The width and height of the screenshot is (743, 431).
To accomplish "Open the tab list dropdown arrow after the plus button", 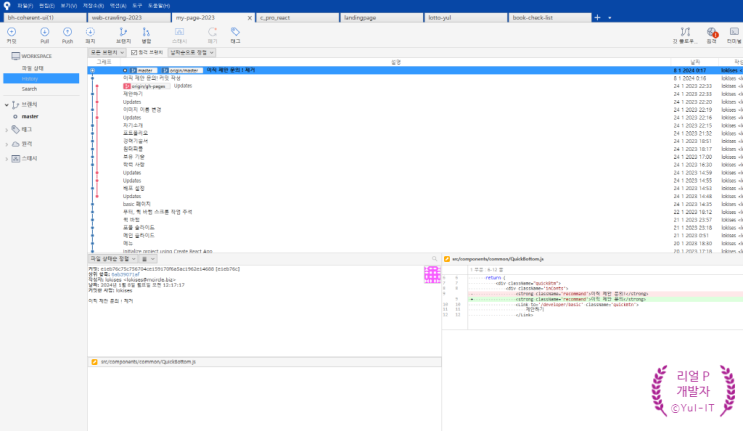I will [x=609, y=18].
